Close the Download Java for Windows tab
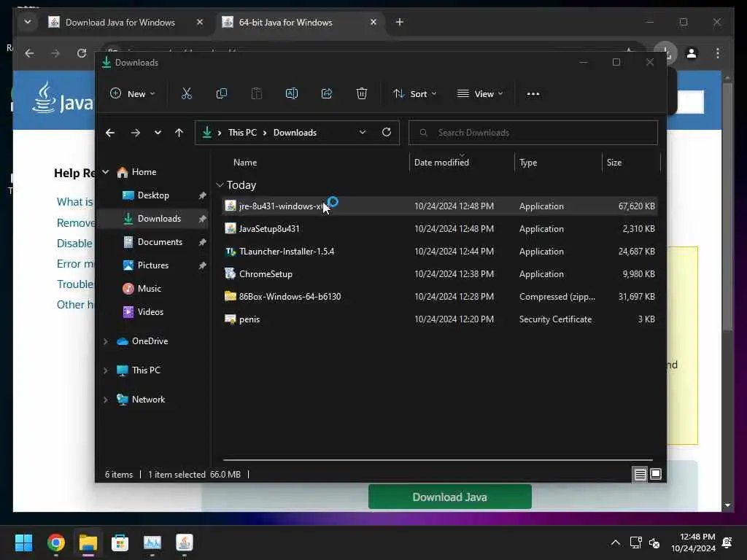Image resolution: width=747 pixels, height=560 pixels. click(200, 22)
